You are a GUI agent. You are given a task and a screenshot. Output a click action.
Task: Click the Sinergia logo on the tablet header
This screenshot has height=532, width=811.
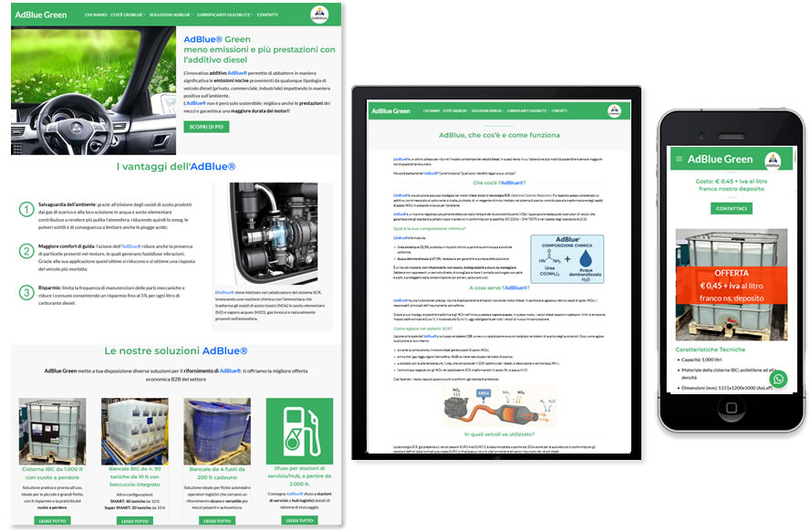pos(614,110)
